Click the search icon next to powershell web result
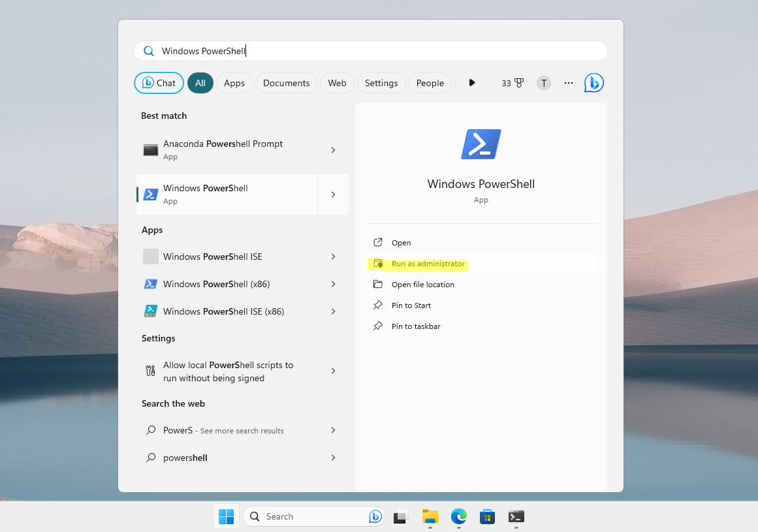Viewport: 758px width, 532px height. pos(151,457)
